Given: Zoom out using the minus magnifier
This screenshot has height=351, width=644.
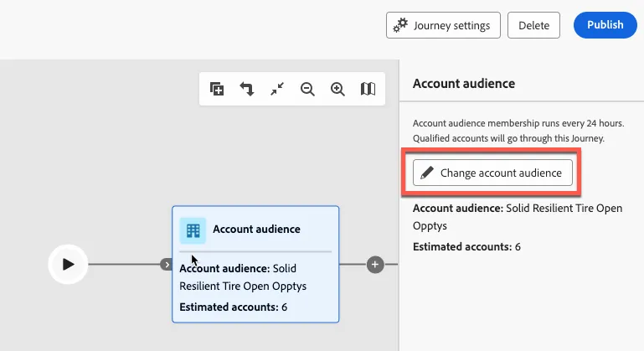Looking at the screenshot, I should (307, 89).
